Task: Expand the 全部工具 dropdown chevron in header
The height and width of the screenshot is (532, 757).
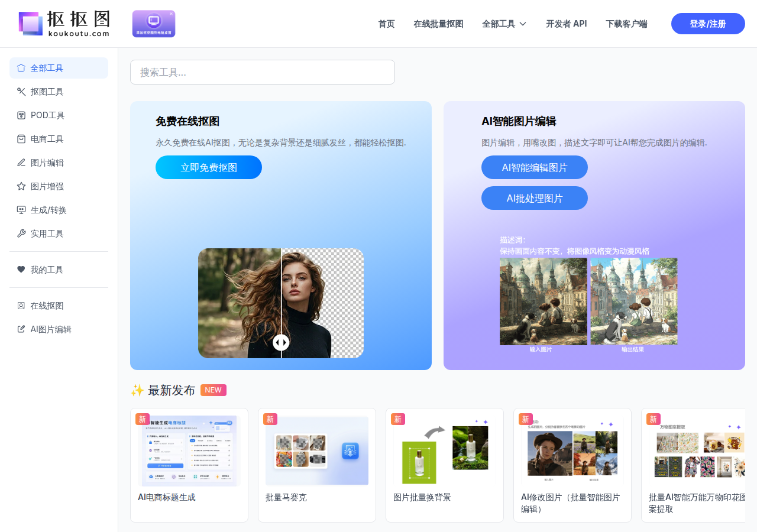Action: coord(523,24)
